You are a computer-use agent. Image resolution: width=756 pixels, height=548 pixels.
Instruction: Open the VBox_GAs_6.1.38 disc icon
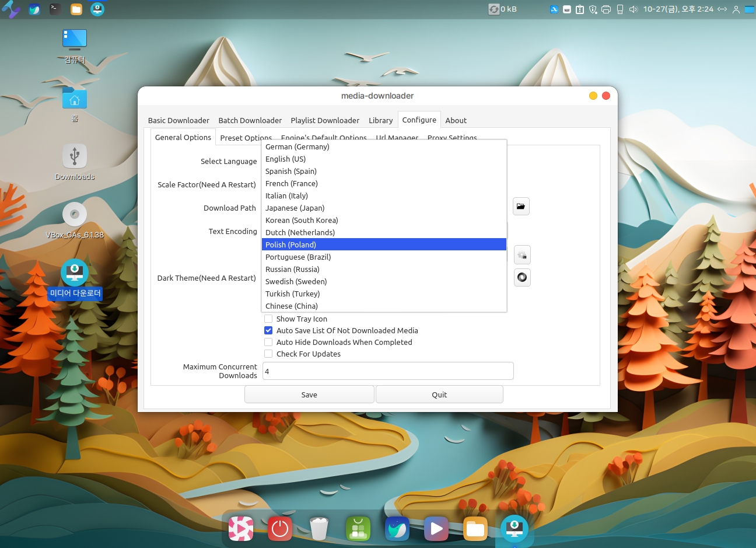point(75,215)
